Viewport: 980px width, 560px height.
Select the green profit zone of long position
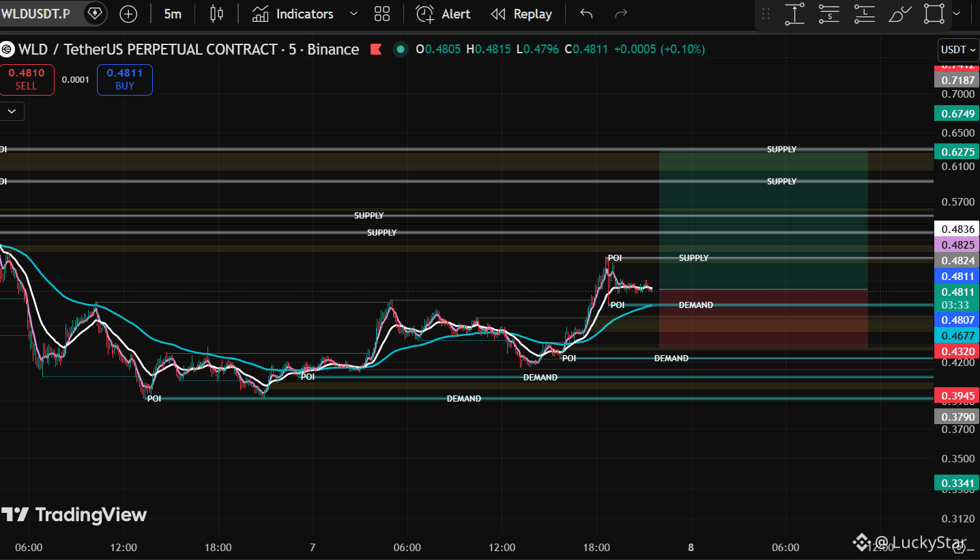(x=763, y=220)
